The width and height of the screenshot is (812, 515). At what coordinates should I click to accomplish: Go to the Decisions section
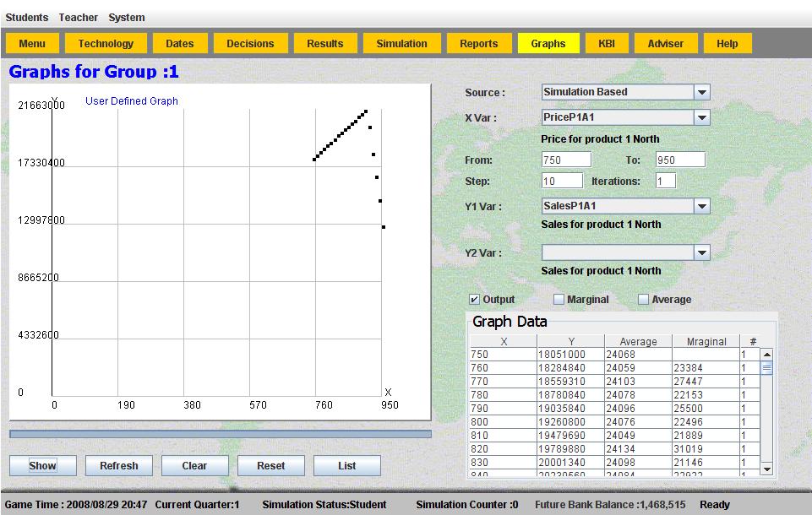coord(250,44)
